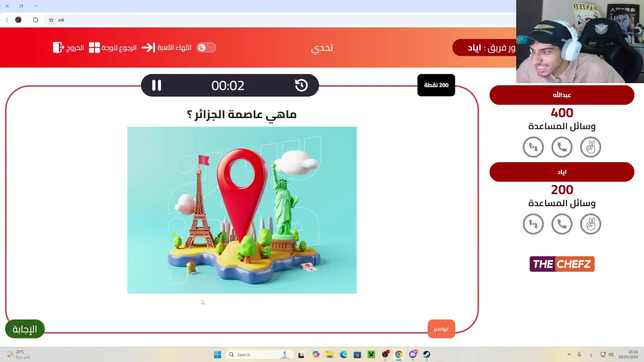Use اياد's phone call helper

pyautogui.click(x=562, y=224)
